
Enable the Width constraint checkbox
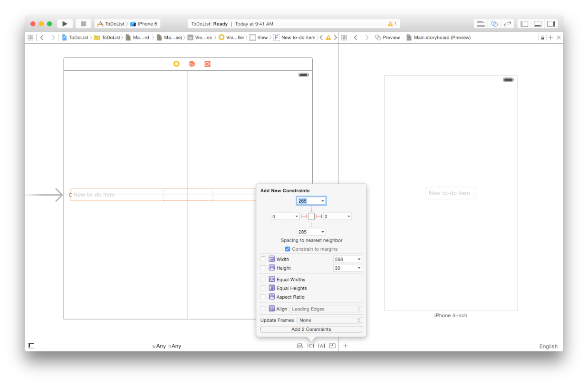pyautogui.click(x=263, y=259)
